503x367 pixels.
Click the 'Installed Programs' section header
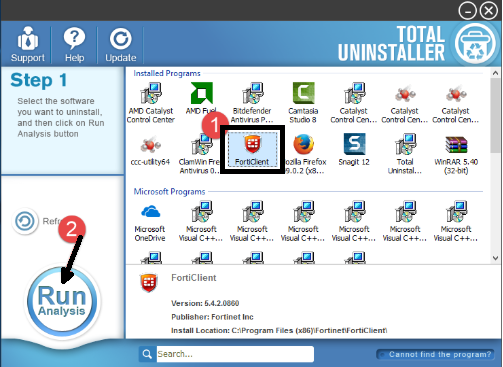point(167,73)
